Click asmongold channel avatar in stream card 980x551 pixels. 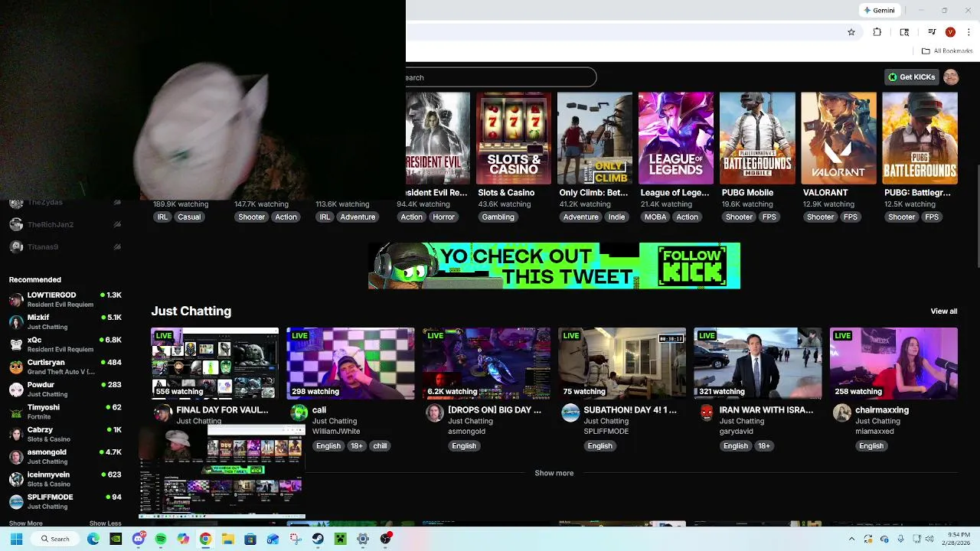click(x=435, y=413)
